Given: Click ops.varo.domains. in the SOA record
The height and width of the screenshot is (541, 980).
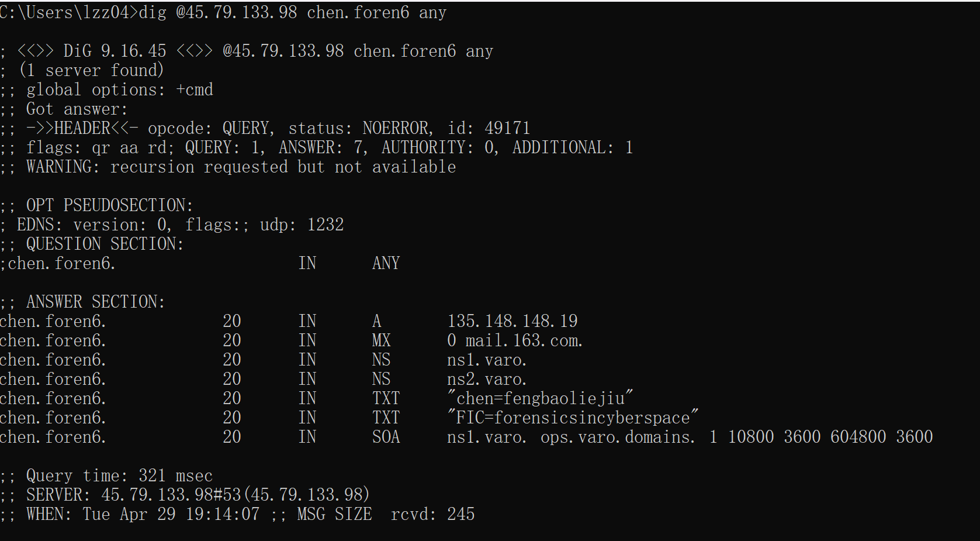Looking at the screenshot, I should 618,437.
